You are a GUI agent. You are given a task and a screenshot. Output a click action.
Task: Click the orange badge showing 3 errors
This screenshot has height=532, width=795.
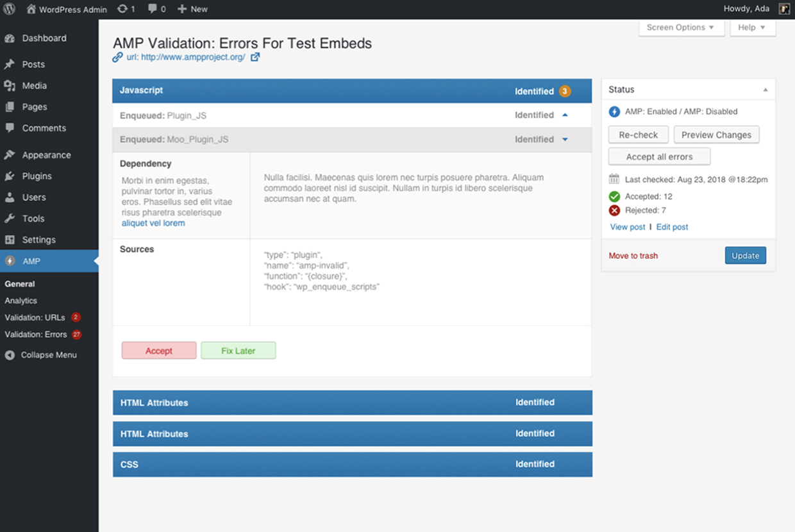click(x=564, y=91)
